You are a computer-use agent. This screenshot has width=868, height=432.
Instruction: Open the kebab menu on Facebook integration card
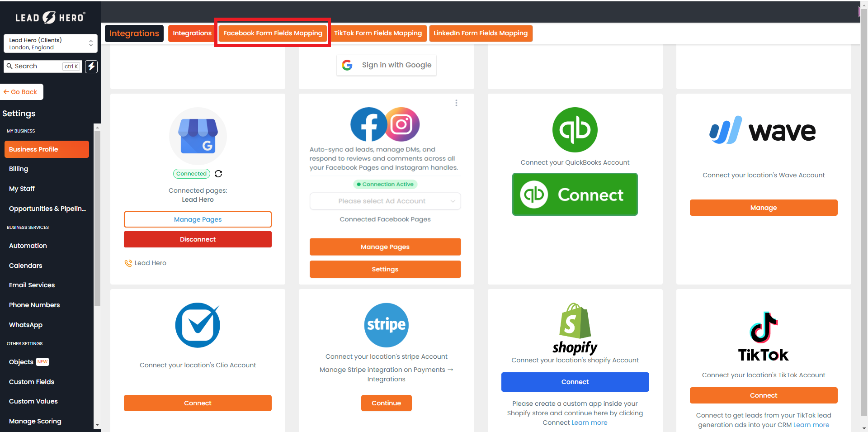(456, 103)
